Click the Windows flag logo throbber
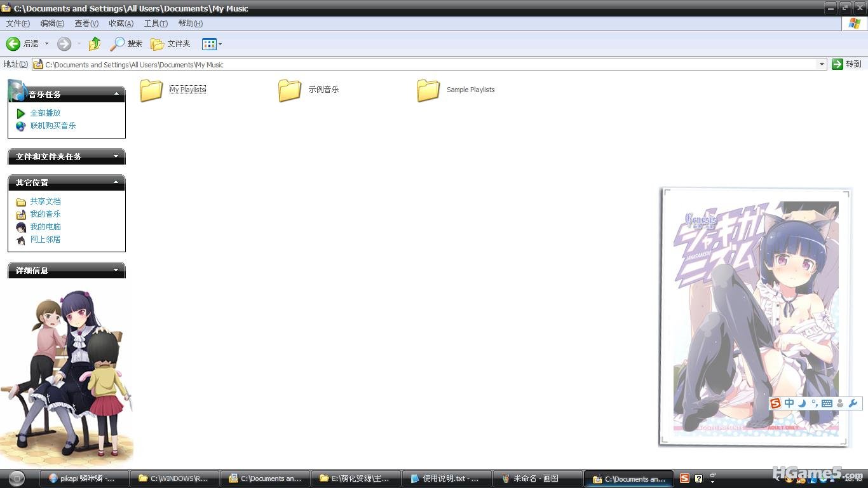 tap(855, 24)
